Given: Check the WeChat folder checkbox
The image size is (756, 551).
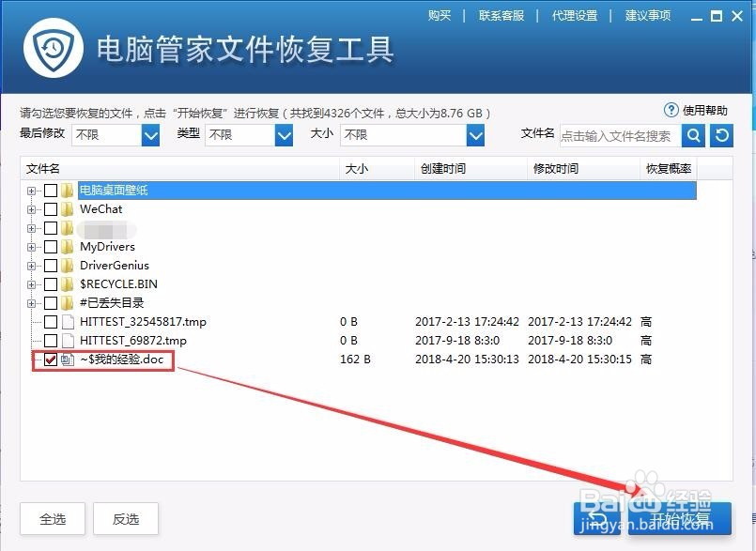Looking at the screenshot, I should click(51, 209).
